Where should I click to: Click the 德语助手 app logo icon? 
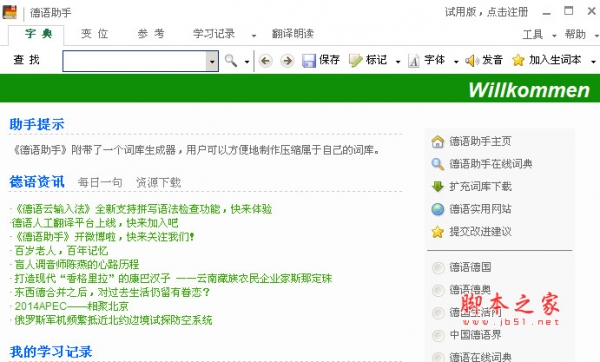tap(10, 12)
